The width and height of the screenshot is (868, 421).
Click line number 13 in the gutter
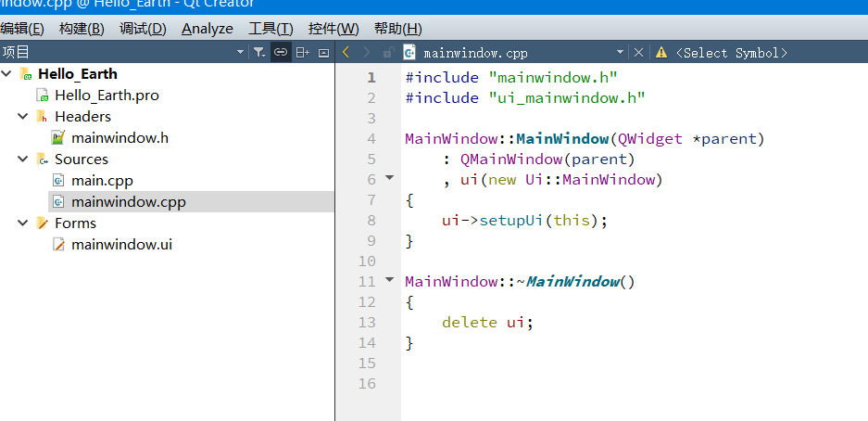click(367, 323)
